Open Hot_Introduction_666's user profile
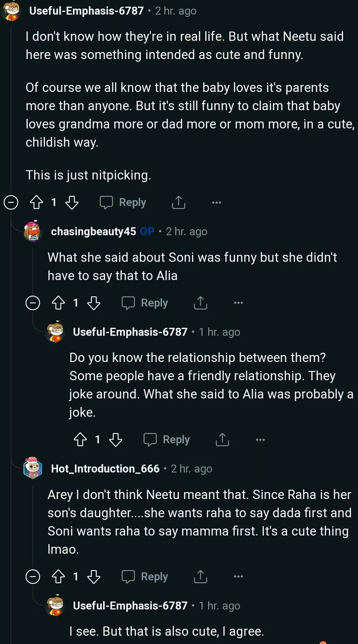 [105, 468]
